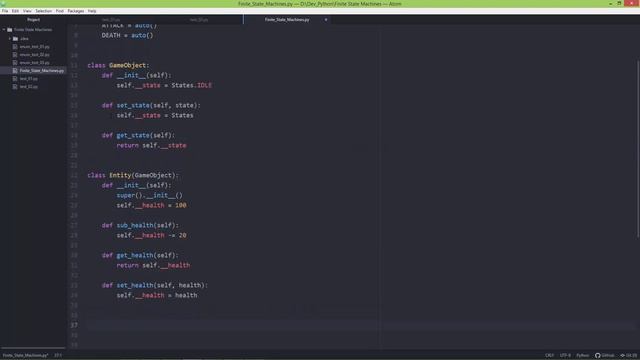Change the UTF-8 encoding selector
640x360 pixels.
565,356
